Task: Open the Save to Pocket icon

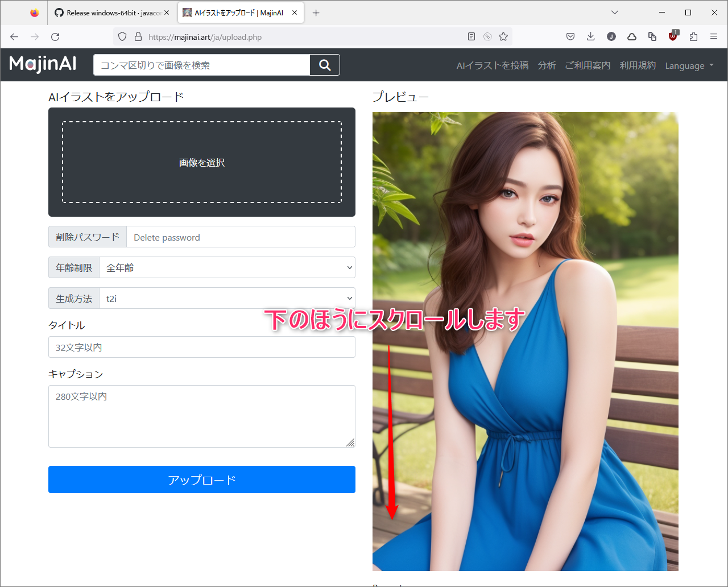Action: pos(570,36)
